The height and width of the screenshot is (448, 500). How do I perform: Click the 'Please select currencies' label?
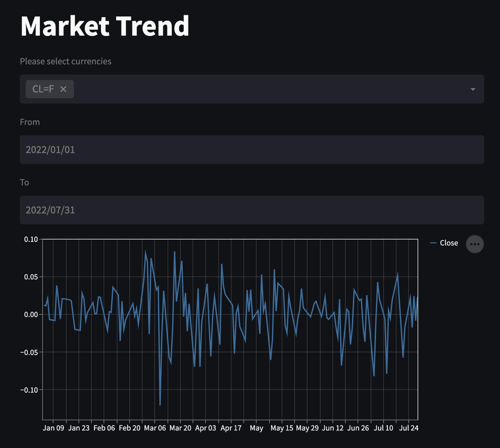[x=65, y=61]
